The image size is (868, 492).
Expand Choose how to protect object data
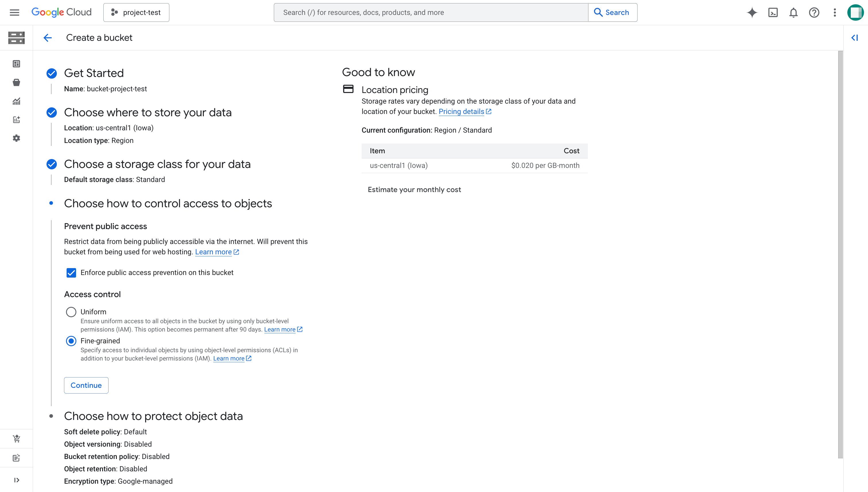(153, 416)
